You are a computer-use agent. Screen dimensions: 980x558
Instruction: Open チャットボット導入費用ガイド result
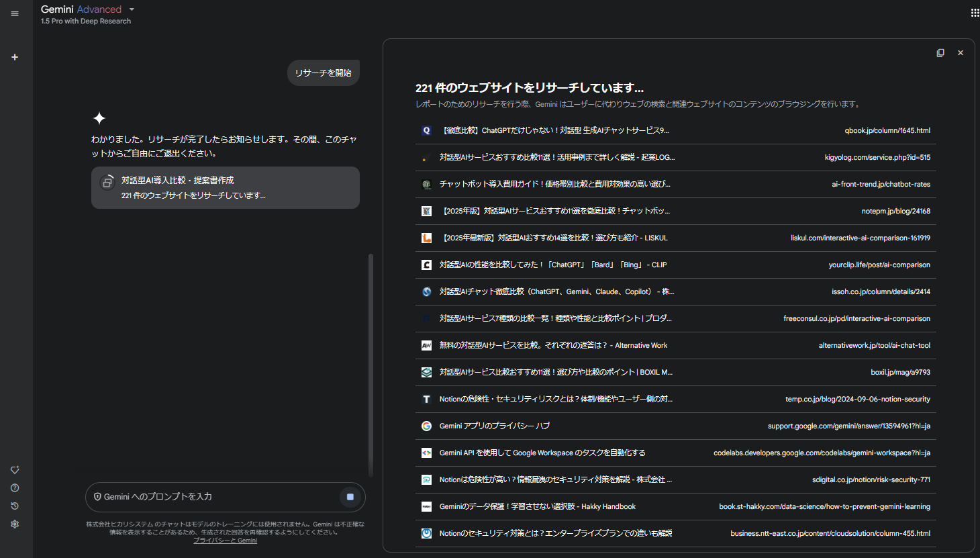[555, 185]
